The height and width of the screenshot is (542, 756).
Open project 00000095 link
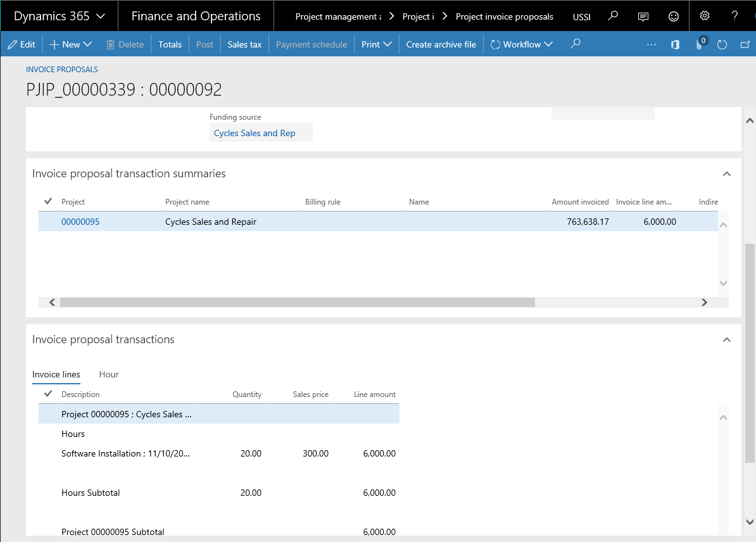click(x=80, y=222)
